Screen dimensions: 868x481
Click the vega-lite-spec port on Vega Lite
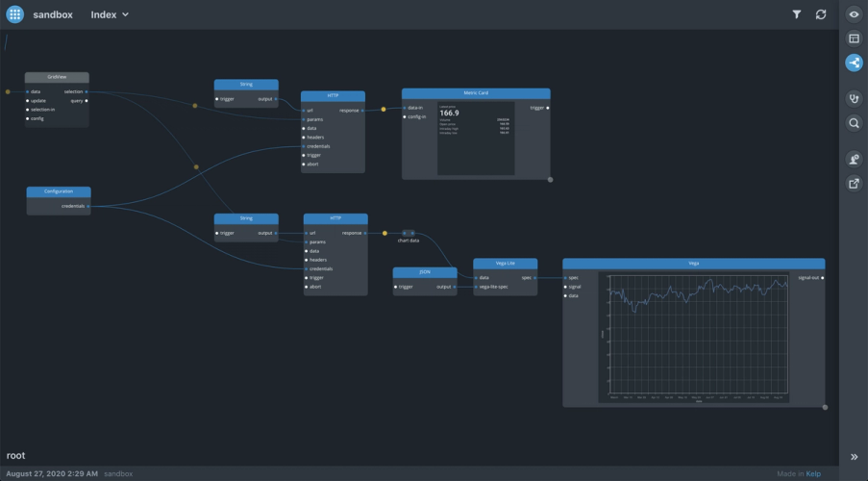tap(476, 287)
